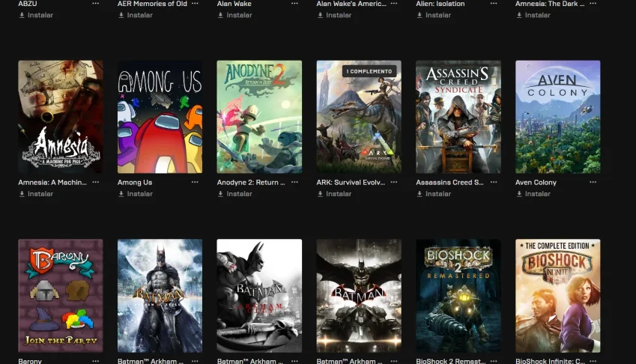The width and height of the screenshot is (636, 364).
Task: Click the 'Alan Wake' title text
Action: tap(234, 4)
